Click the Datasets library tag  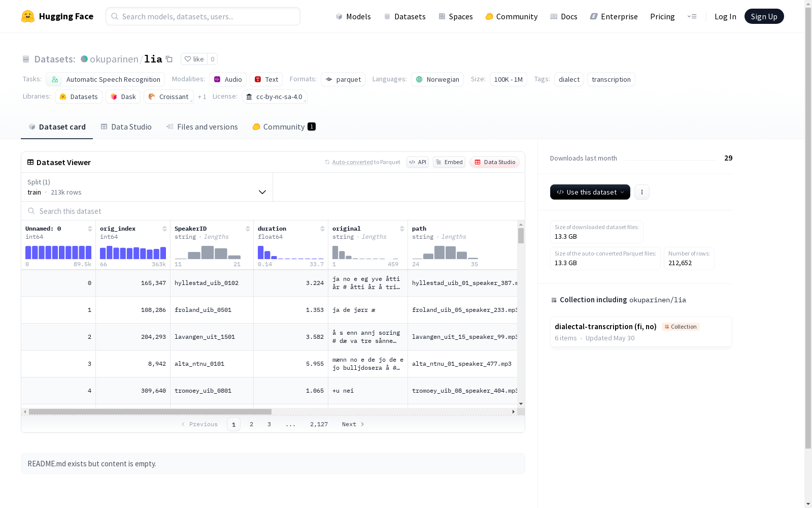tap(79, 97)
